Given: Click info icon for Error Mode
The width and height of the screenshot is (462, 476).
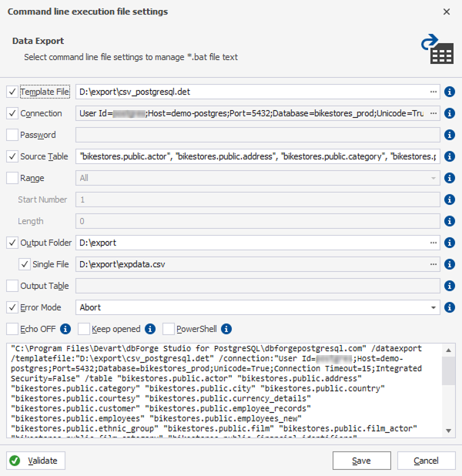Looking at the screenshot, I should (x=449, y=307).
